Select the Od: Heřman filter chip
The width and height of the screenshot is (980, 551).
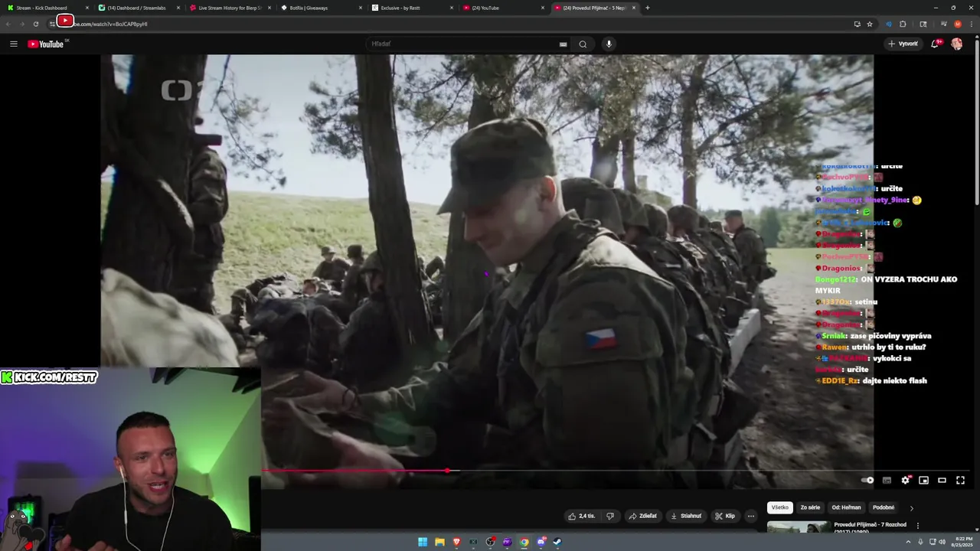846,507
